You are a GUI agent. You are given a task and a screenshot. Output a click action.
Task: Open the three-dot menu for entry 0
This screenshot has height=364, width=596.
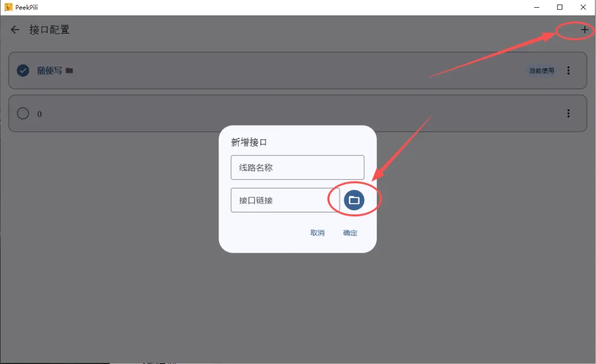click(568, 113)
